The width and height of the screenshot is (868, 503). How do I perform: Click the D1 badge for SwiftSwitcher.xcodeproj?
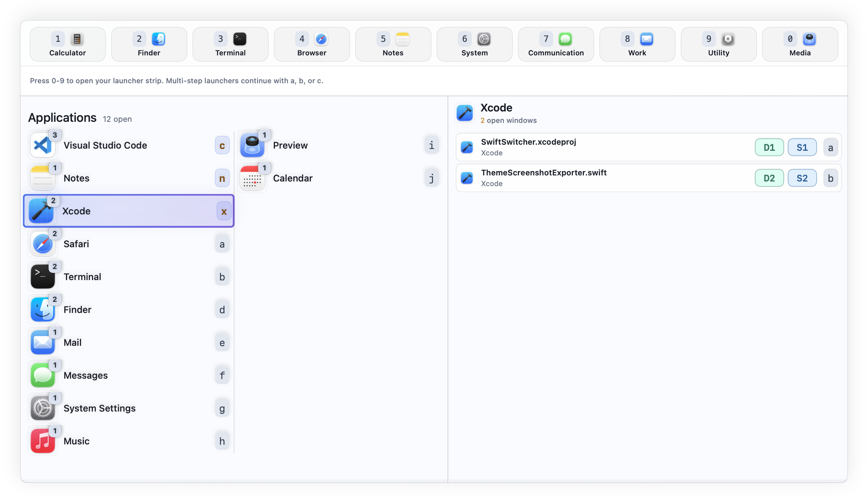pos(769,148)
